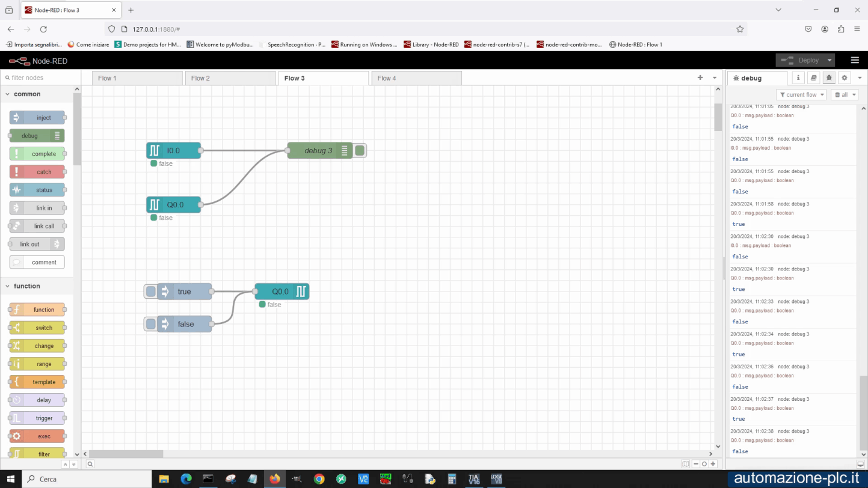
Task: Pick the switch node in the palette
Action: point(37,328)
